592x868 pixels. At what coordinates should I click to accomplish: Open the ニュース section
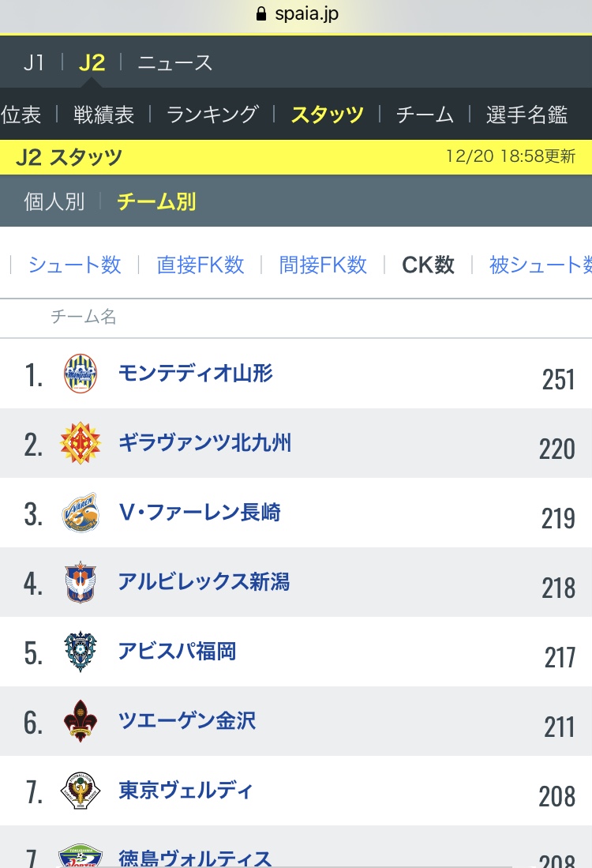point(174,62)
